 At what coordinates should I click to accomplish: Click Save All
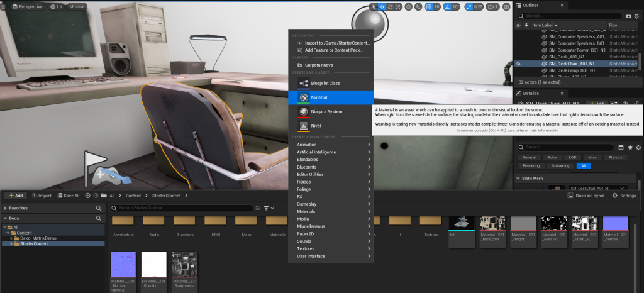(x=69, y=196)
